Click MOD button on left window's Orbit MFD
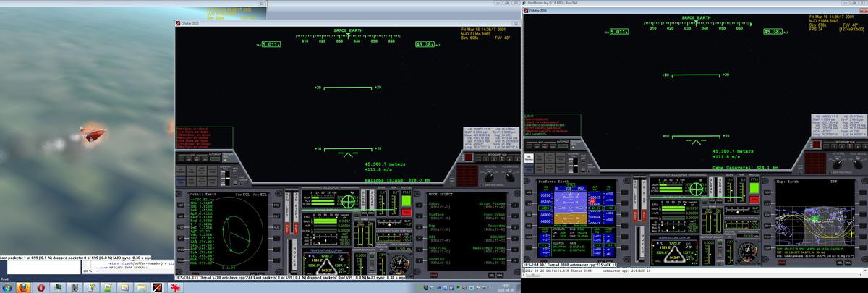The height and width of the screenshot is (293, 868). pyautogui.click(x=180, y=250)
